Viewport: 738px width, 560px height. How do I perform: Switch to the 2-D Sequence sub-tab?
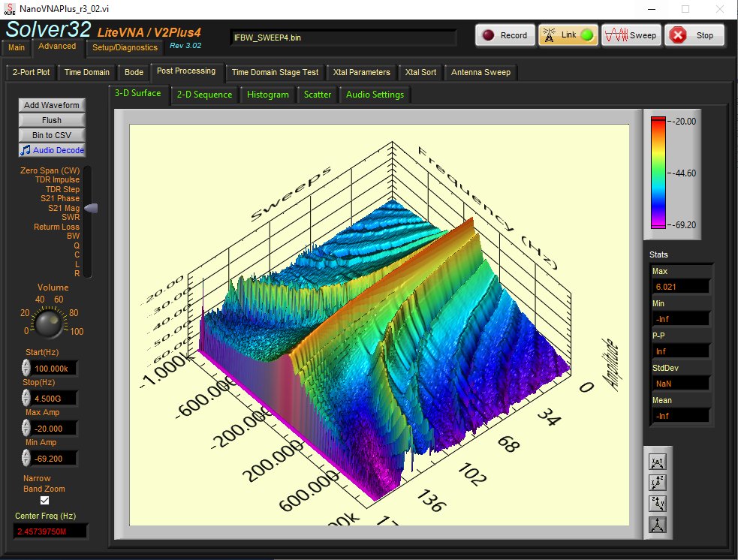[x=204, y=95]
